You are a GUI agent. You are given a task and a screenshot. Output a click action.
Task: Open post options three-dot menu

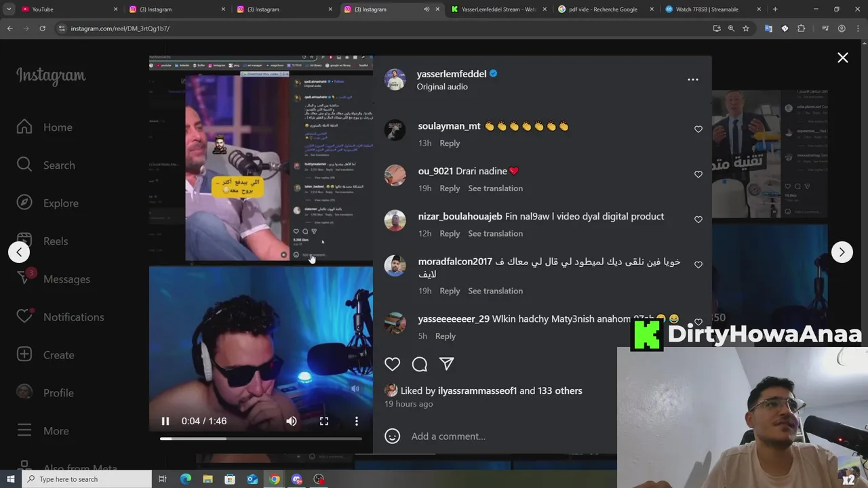[693, 79]
